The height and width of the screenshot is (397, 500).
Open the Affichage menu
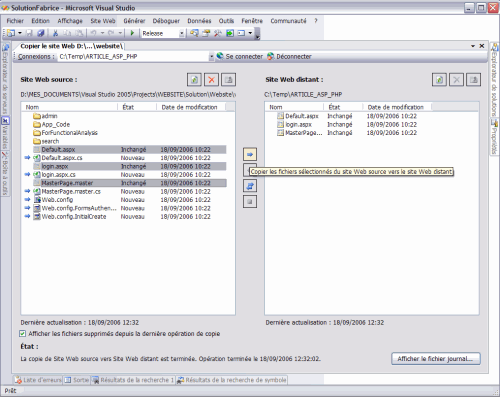pyautogui.click(x=70, y=21)
